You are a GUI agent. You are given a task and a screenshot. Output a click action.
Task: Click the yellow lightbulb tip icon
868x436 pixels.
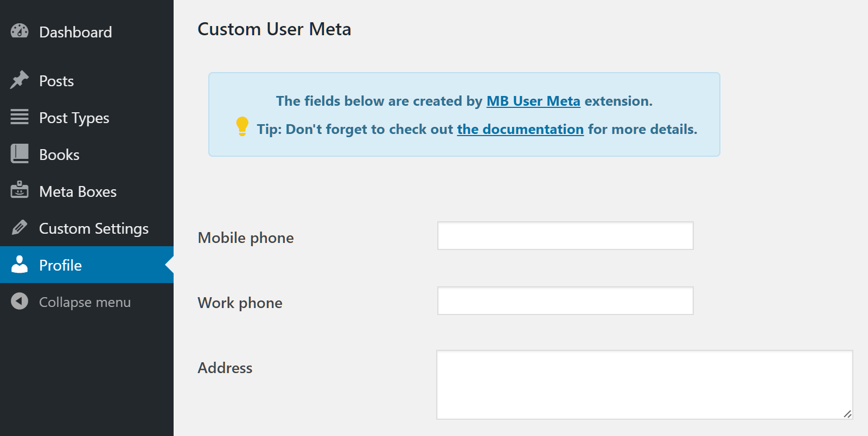point(242,126)
